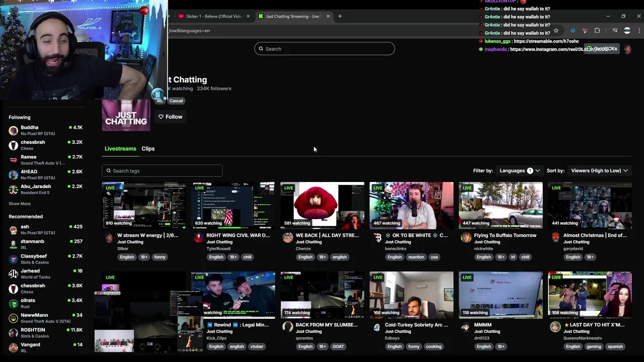
Task: Open the Chrome three-dot menu
Action: pos(639,31)
